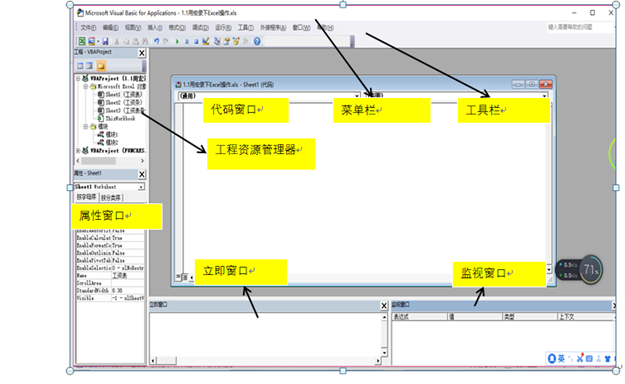Click the StandardWidth property value
The height and width of the screenshot is (384, 625).
tap(128, 291)
